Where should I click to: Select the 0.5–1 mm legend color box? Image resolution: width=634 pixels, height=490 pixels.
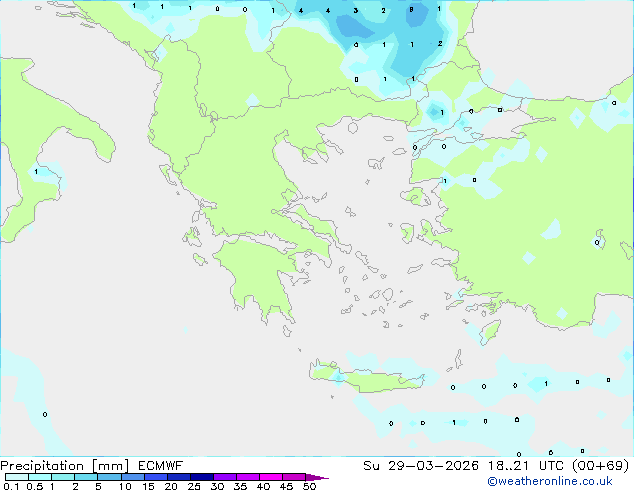[x=40, y=477]
